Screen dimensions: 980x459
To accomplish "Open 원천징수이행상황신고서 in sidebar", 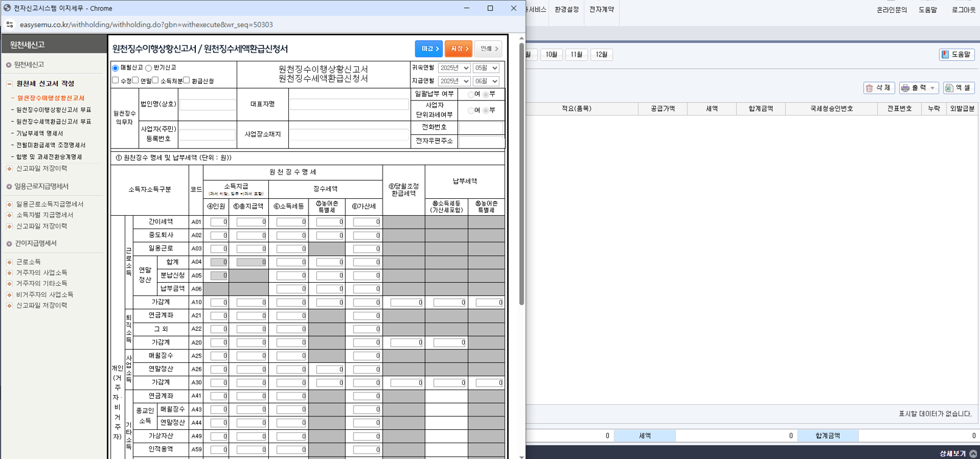I will (50, 98).
